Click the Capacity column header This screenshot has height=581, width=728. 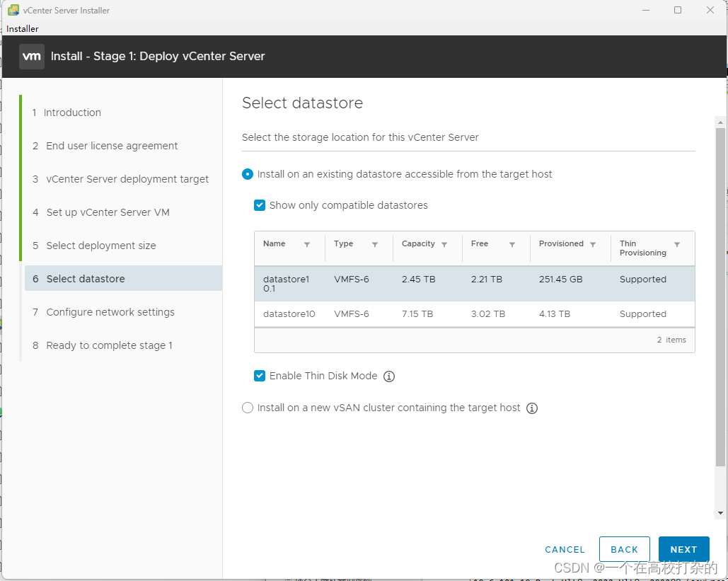click(418, 244)
